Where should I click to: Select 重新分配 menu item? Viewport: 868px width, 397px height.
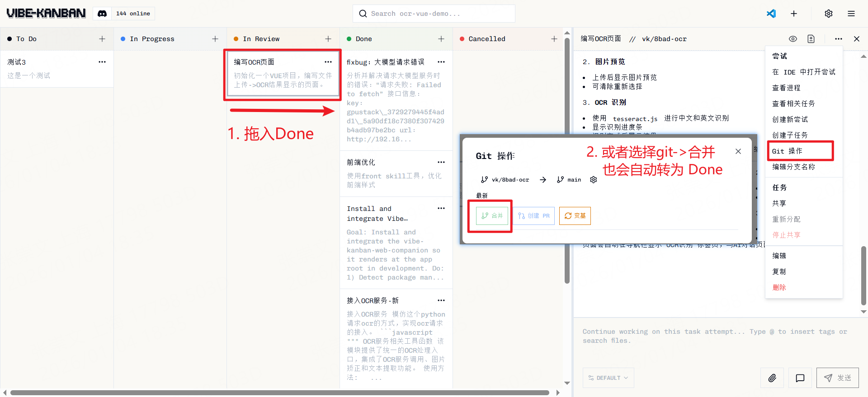[x=804, y=219]
